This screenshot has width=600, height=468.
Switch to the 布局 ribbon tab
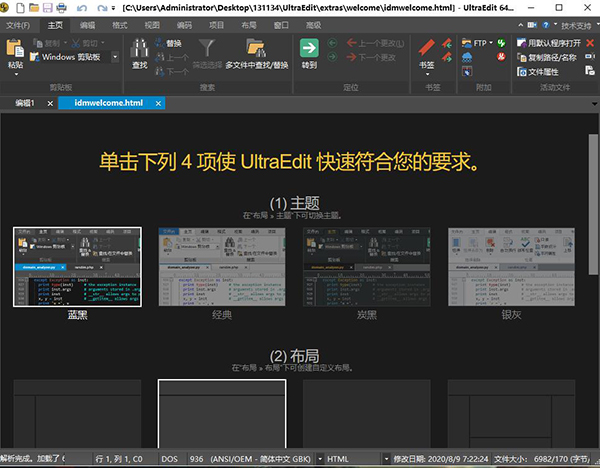[x=249, y=25]
